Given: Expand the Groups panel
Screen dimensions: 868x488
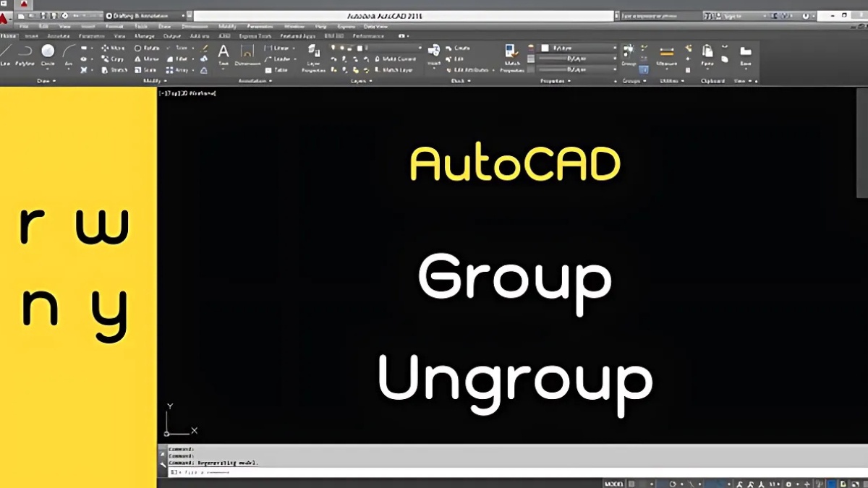Looking at the screenshot, I should coord(633,81).
